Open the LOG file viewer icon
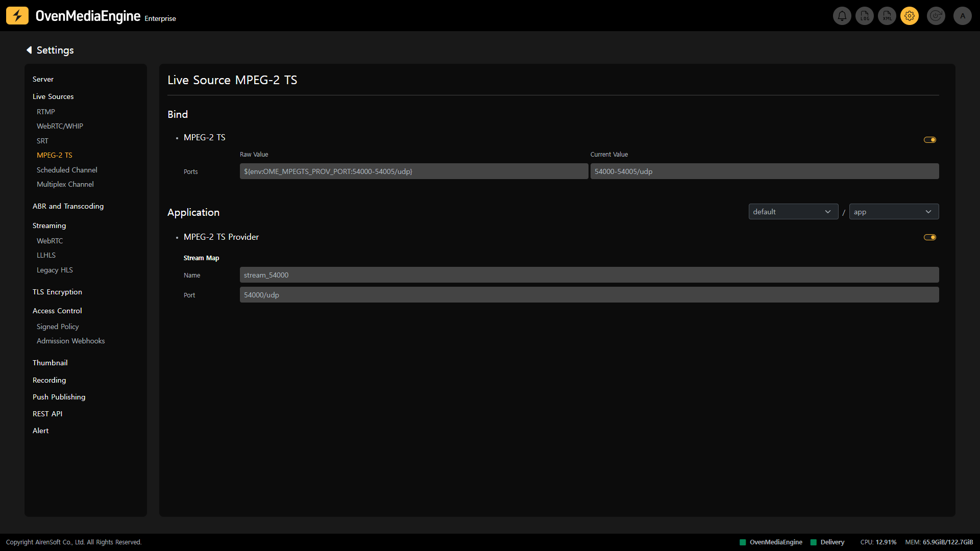 (x=864, y=16)
